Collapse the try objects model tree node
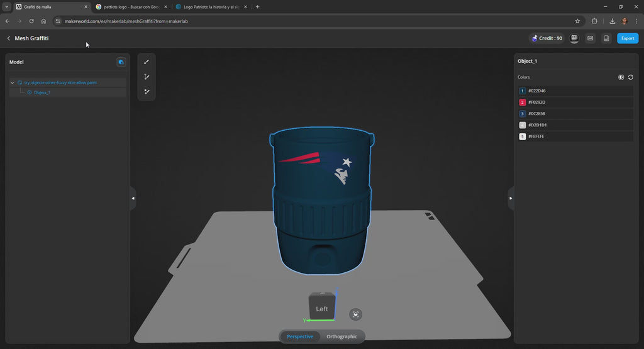This screenshot has height=349, width=644. [x=13, y=82]
